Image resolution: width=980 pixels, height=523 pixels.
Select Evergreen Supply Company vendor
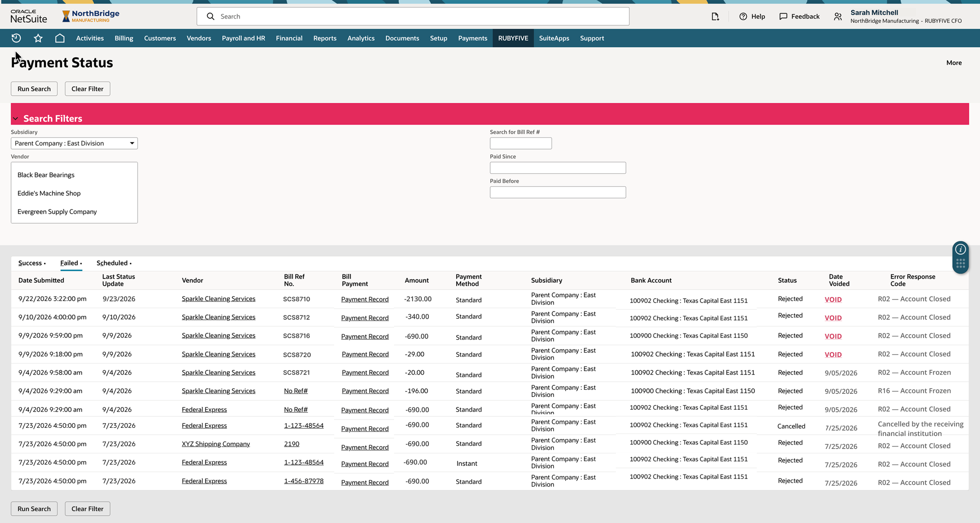(x=57, y=212)
